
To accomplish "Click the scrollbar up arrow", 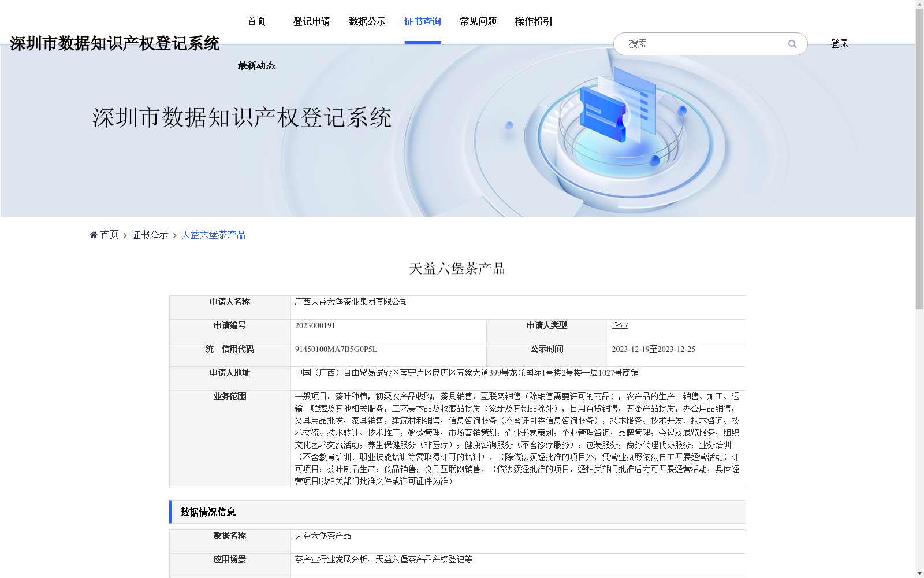I will click(919, 4).
